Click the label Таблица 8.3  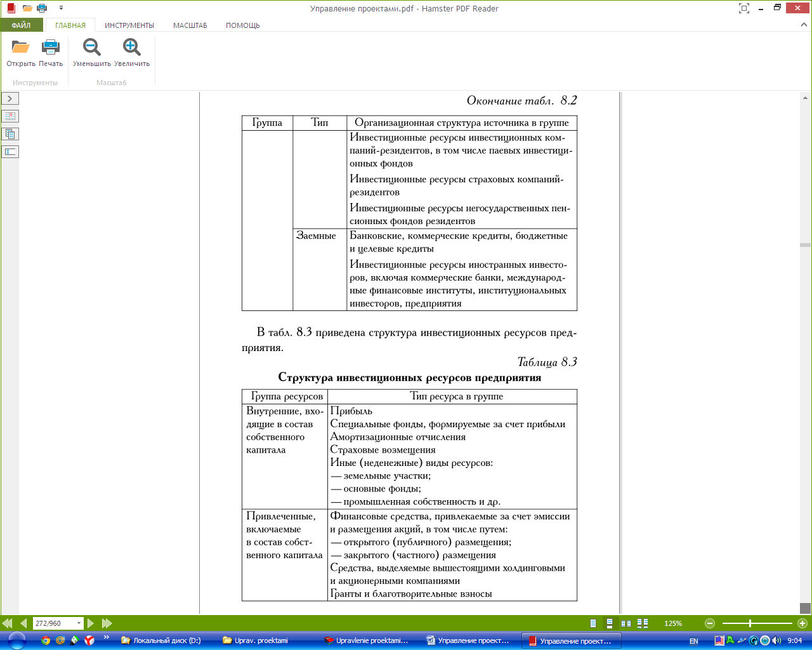547,362
